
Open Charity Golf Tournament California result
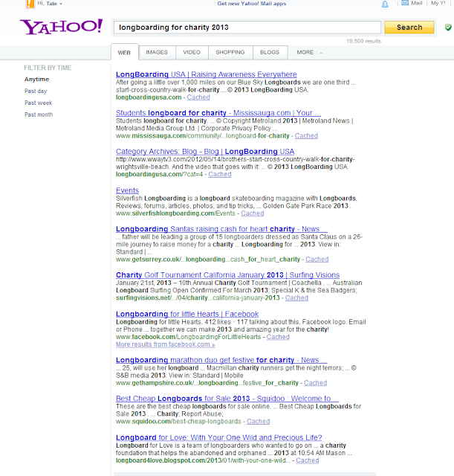228,275
